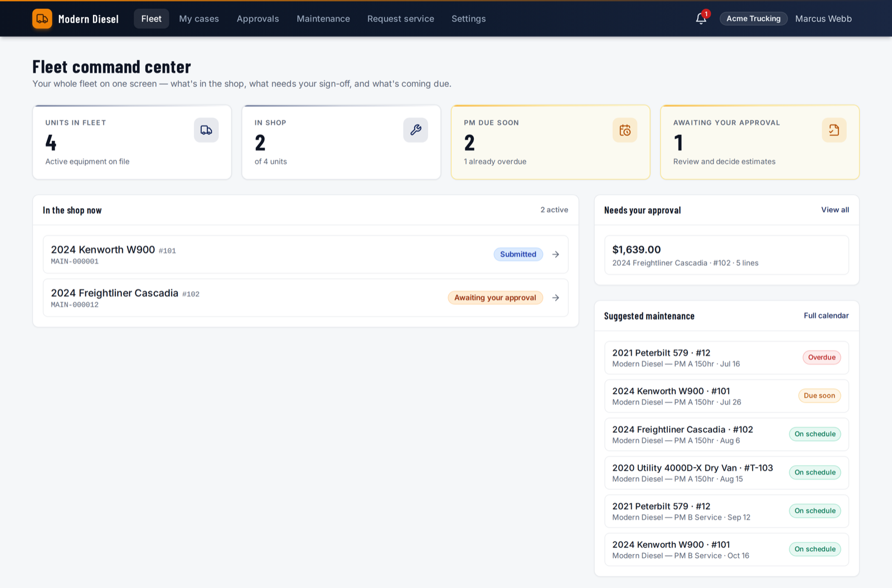
Task: Go to the Maintenance tab
Action: (x=323, y=18)
